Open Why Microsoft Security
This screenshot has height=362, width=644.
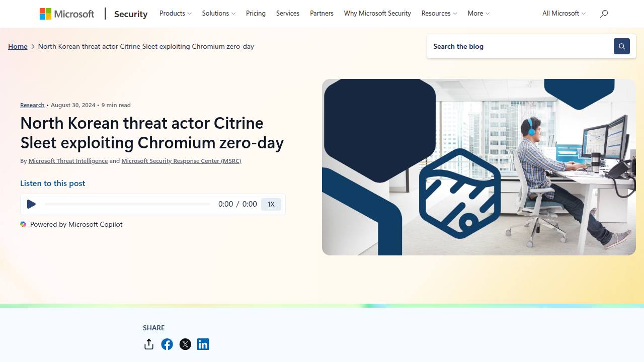377,14
